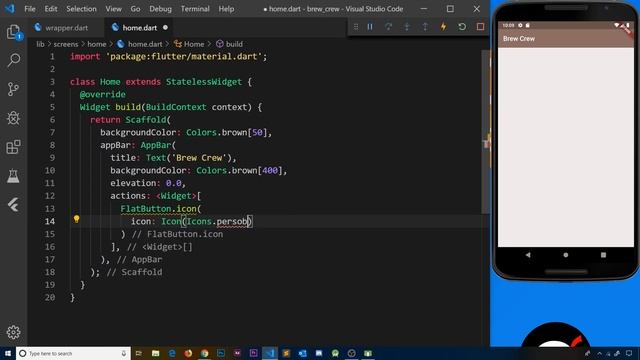Open the Manage gear in activity bar
This screenshot has height=360, width=640.
[x=13, y=332]
